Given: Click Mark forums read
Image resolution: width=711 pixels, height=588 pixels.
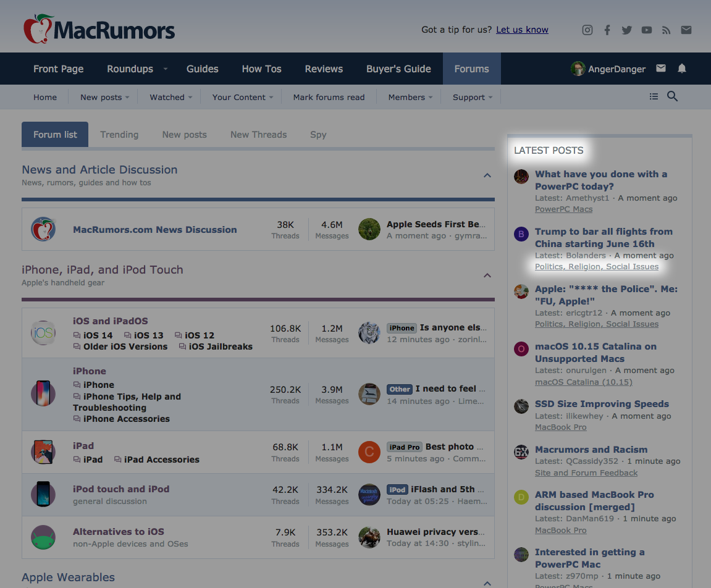Looking at the screenshot, I should point(329,98).
